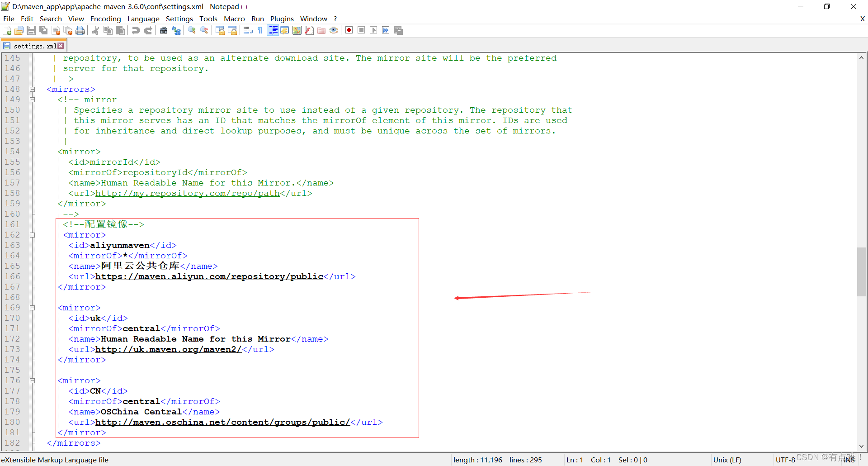The height and width of the screenshot is (466, 868).
Task: Zoom out using the magnifier minus icon
Action: 204,30
